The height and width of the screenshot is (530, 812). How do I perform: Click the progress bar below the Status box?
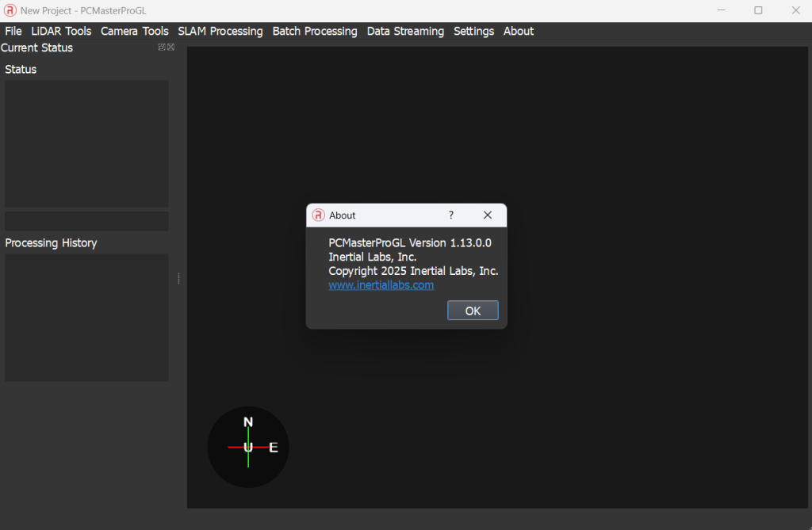pyautogui.click(x=86, y=221)
